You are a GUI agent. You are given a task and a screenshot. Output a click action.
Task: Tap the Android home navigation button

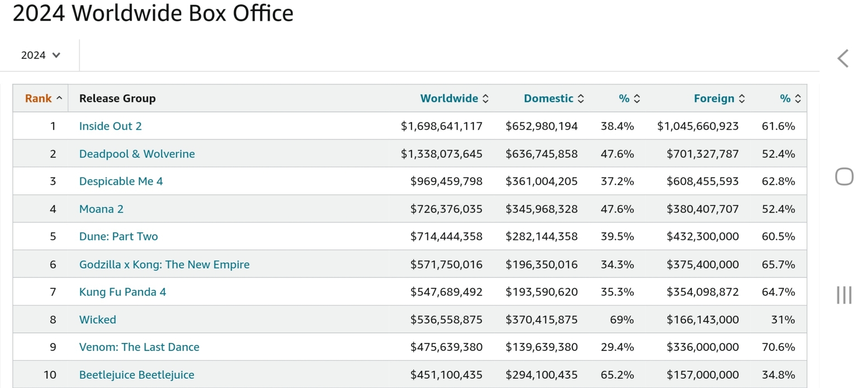point(844,176)
